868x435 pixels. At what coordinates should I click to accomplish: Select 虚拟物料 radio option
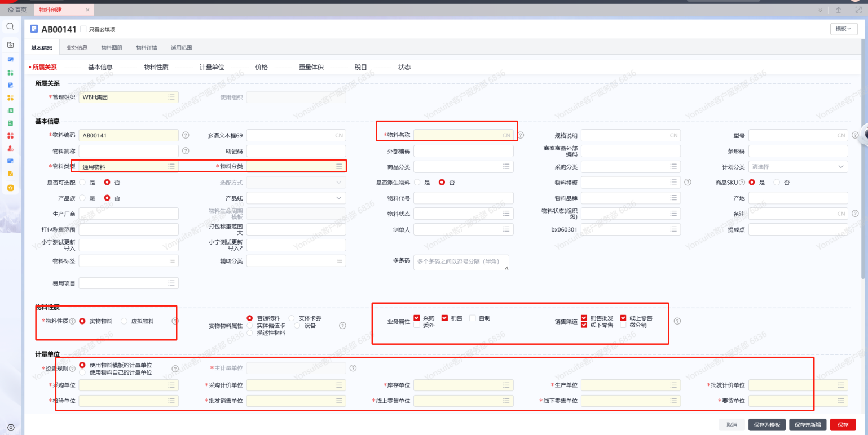point(125,321)
